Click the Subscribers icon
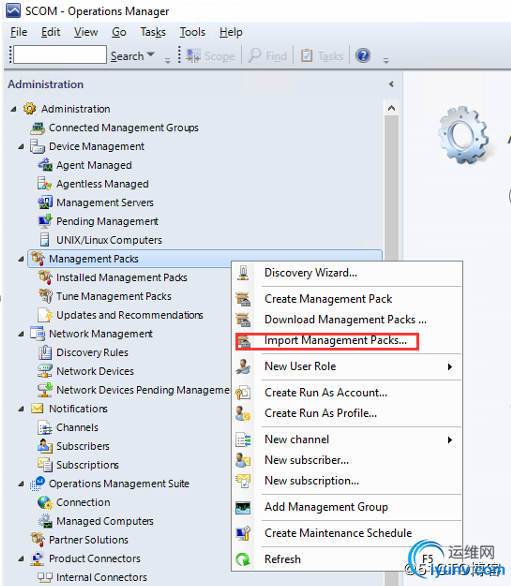Viewport: 511px width, 586px height. 45,446
